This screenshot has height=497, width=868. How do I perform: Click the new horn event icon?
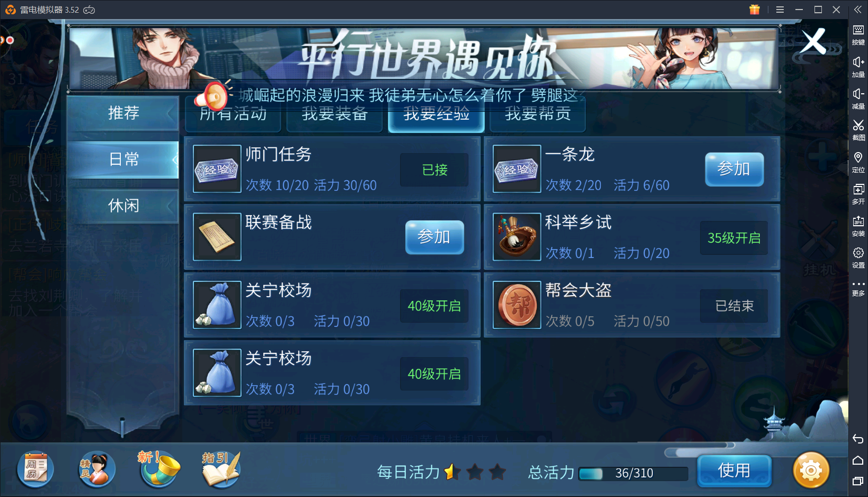(158, 469)
